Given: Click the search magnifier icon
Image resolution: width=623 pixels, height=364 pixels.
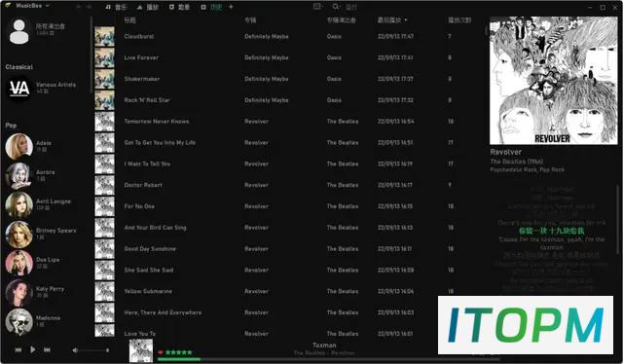Looking at the screenshot, I should [336, 7].
